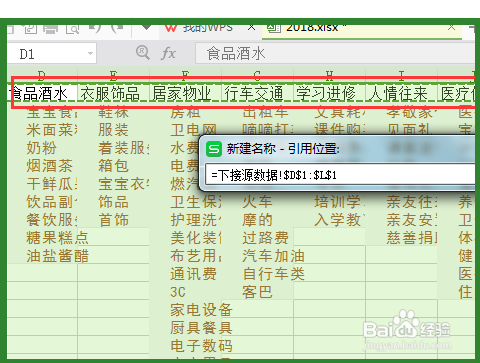Select the 烟酒茶 cell
The image size is (480, 363).
pyautogui.click(x=42, y=166)
